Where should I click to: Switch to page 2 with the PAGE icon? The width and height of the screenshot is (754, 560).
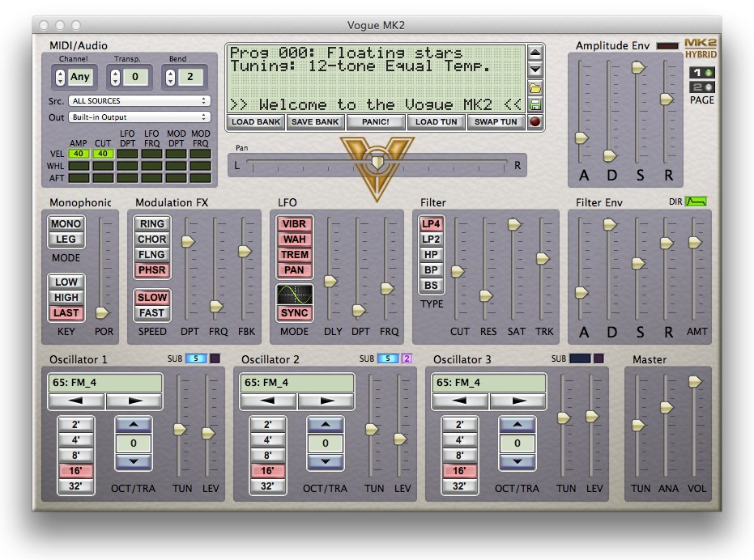702,87
